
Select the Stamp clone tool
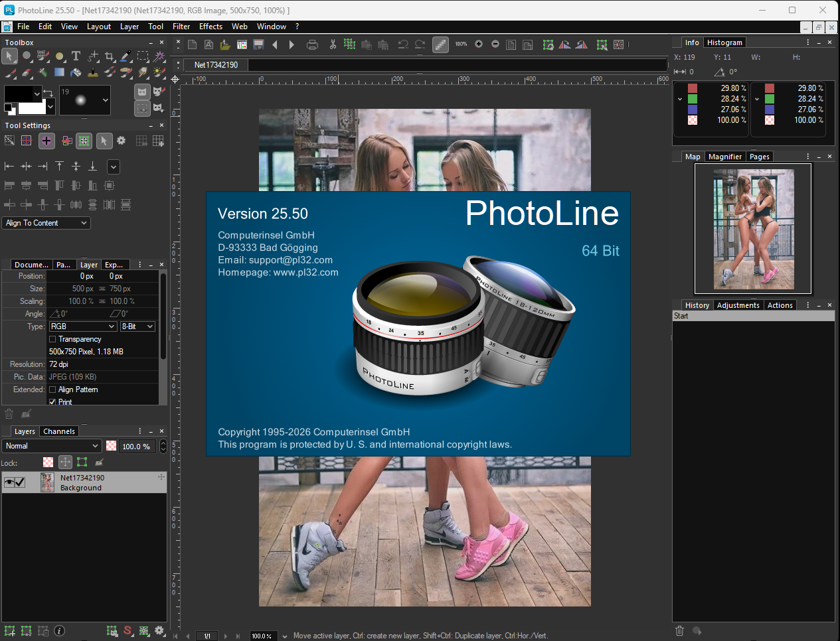coord(93,72)
